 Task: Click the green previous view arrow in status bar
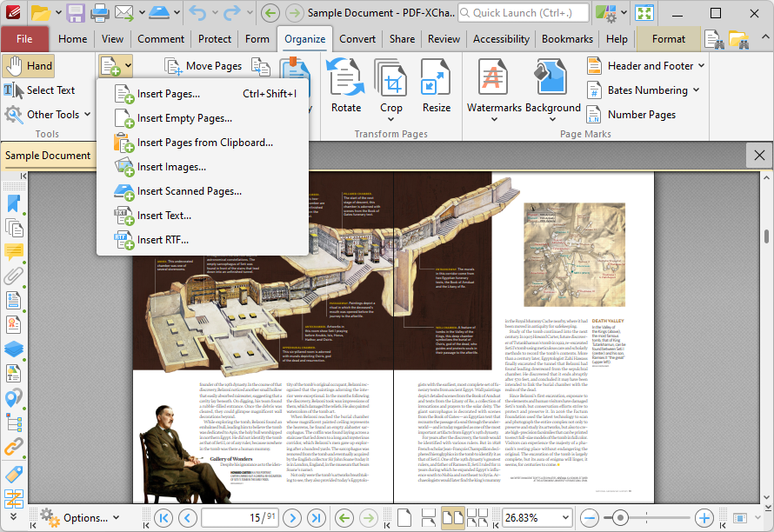344,518
